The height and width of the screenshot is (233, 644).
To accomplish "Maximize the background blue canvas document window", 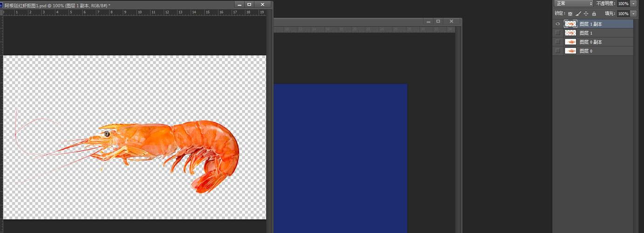I will click(438, 21).
